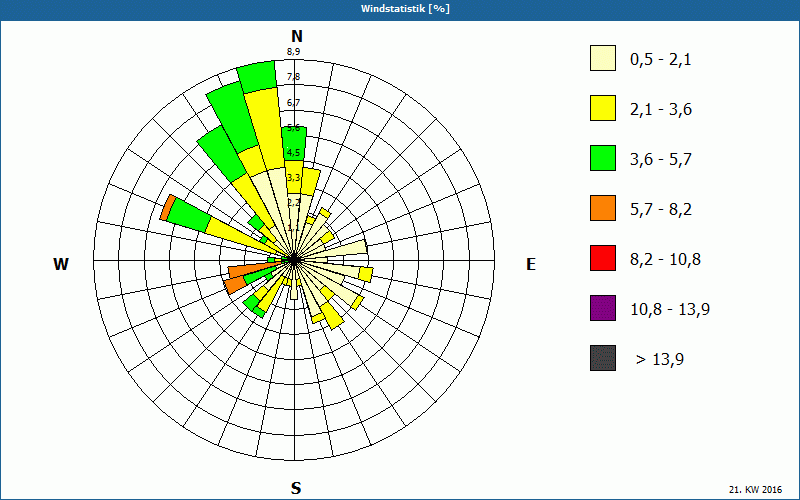
Task: Click the W compass label
Action: (x=61, y=264)
